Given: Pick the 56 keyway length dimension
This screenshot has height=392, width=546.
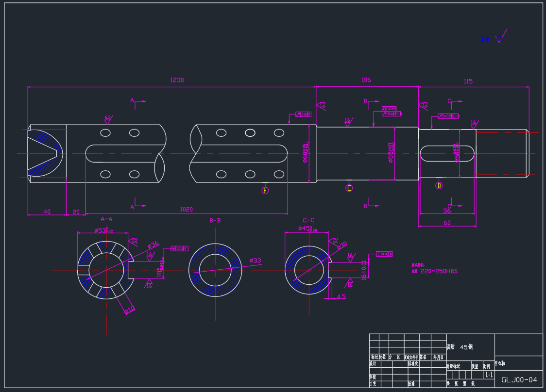Looking at the screenshot, I should tap(447, 211).
